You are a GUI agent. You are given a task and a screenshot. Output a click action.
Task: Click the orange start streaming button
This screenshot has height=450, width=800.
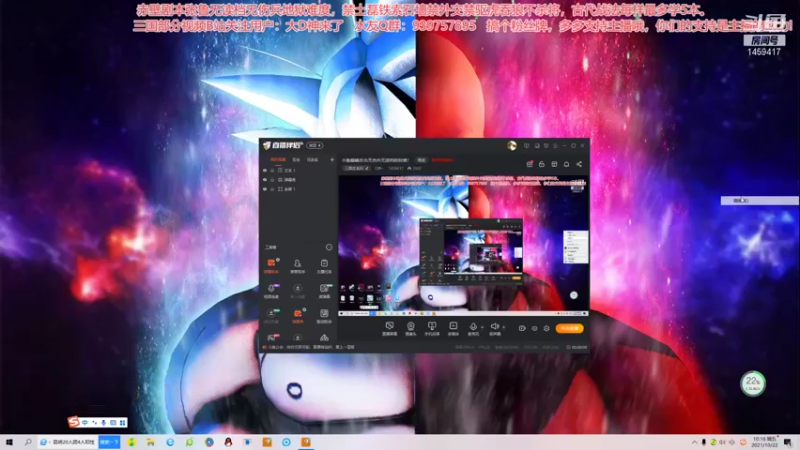[x=569, y=329]
